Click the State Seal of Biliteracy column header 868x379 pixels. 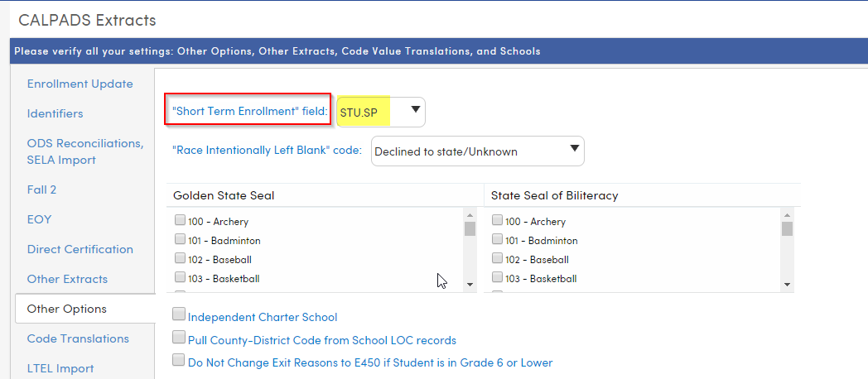555,195
